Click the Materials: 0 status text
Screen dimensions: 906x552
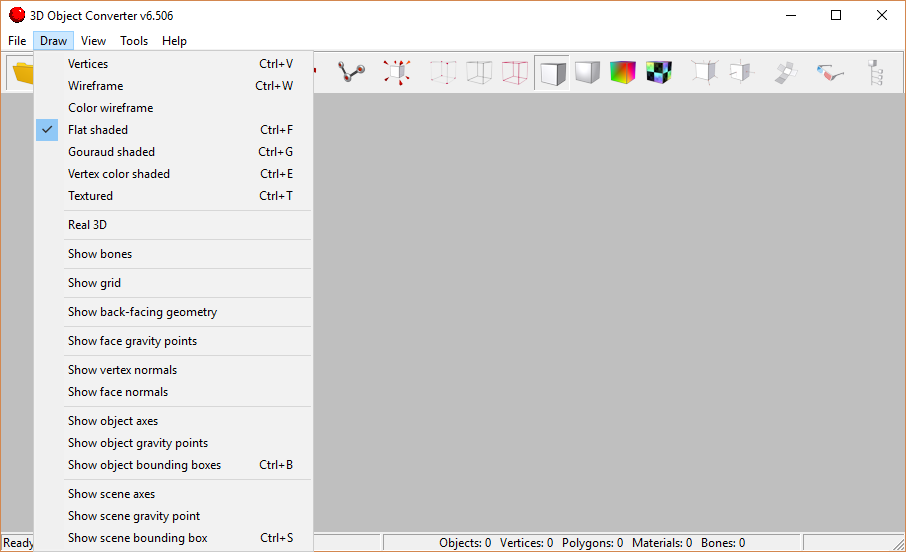pyautogui.click(x=662, y=543)
